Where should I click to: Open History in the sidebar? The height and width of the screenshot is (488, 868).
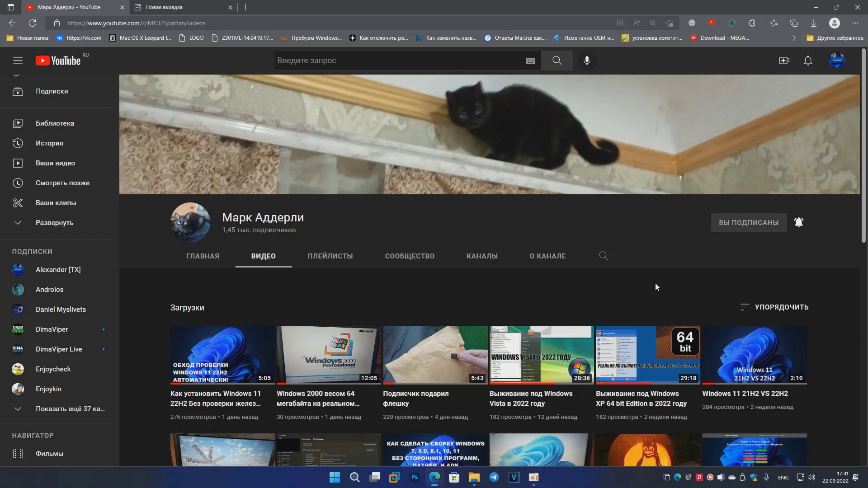[x=49, y=143]
